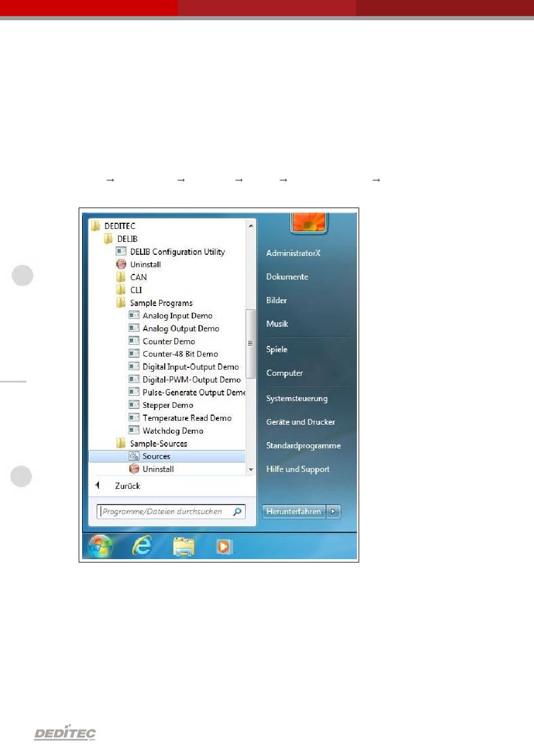
Task: Click the Counter Demo icon
Action: (x=134, y=341)
